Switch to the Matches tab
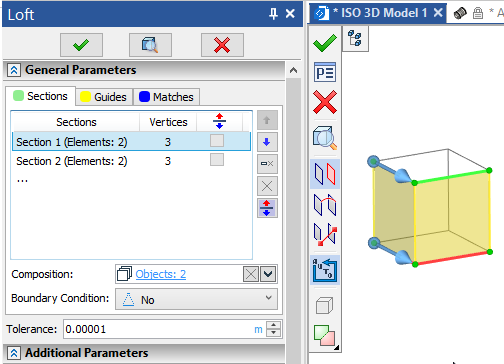Screen dimensions: 504x364 pos(166,97)
